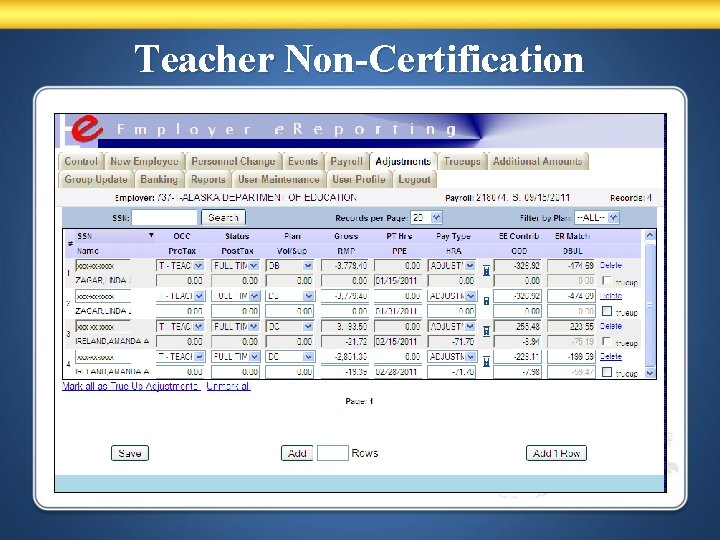Delete row 4 via its Delete link
Image resolution: width=720 pixels, height=540 pixels.
(x=611, y=356)
